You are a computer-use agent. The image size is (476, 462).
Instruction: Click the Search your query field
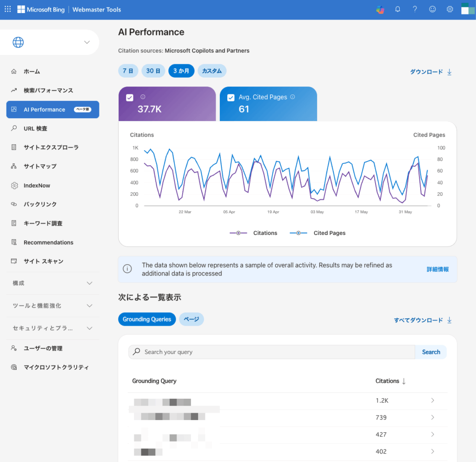(x=271, y=352)
